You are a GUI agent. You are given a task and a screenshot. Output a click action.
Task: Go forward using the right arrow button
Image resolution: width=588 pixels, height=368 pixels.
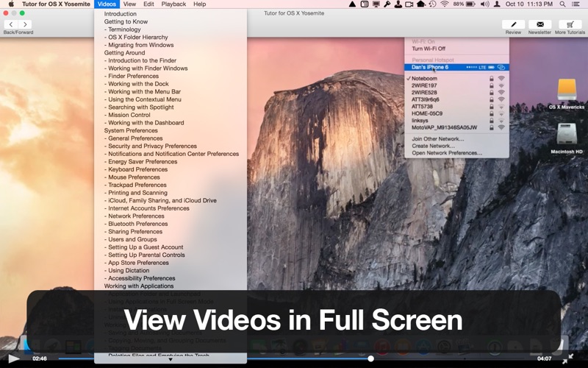pos(25,24)
